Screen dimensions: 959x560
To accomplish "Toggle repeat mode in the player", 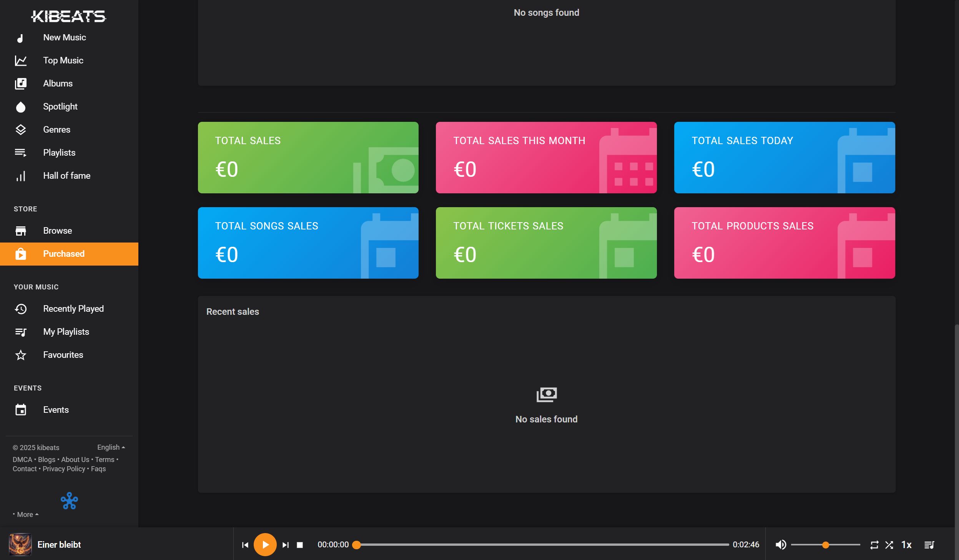I will [x=874, y=545].
